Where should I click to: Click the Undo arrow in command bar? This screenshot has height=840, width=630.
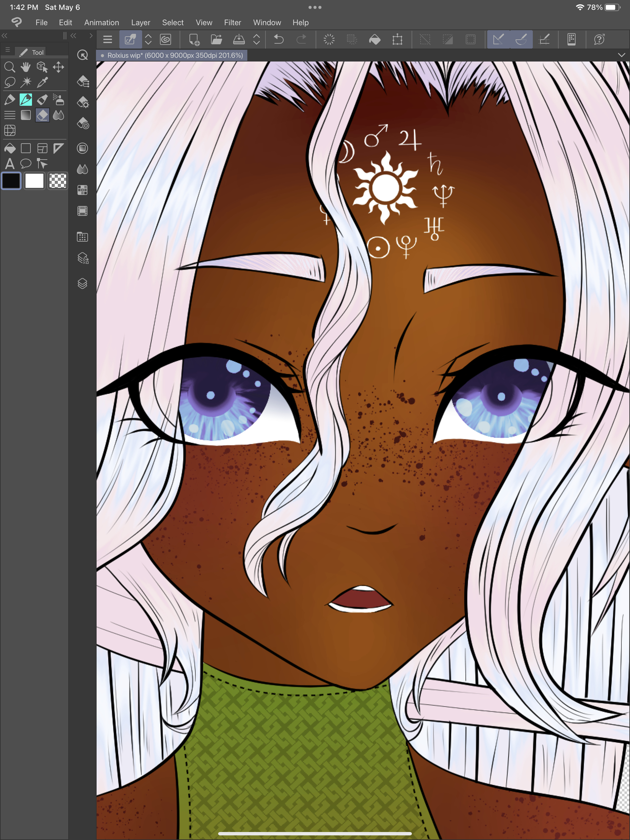click(x=278, y=39)
